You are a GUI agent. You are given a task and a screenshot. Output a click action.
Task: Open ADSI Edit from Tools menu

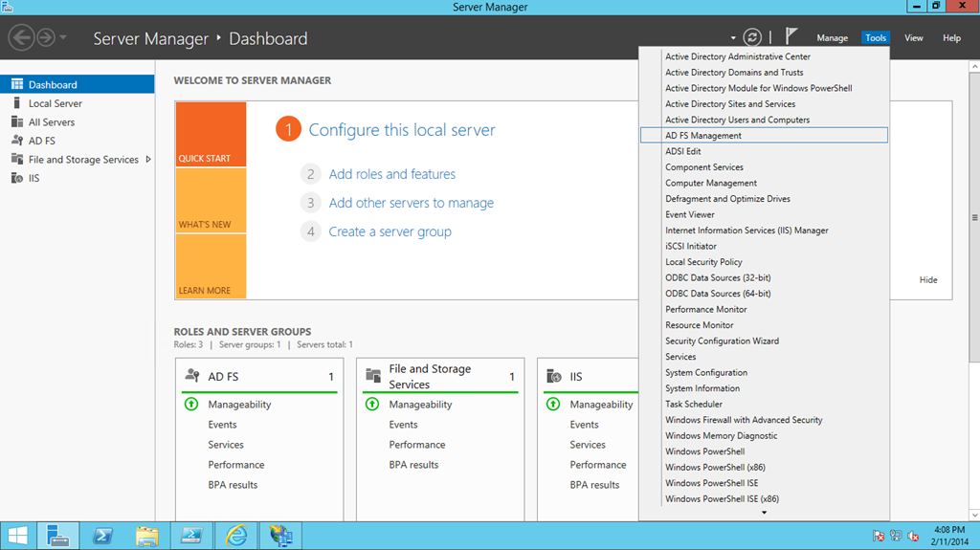point(764,151)
